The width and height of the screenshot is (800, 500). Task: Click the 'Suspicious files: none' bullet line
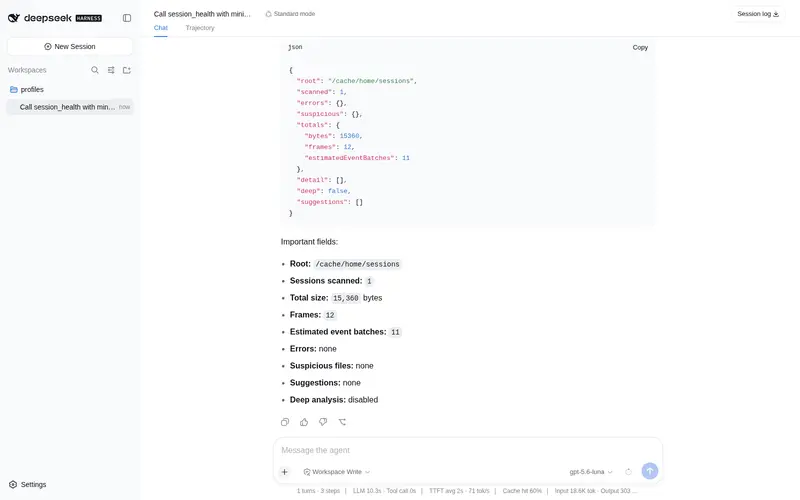tap(331, 366)
